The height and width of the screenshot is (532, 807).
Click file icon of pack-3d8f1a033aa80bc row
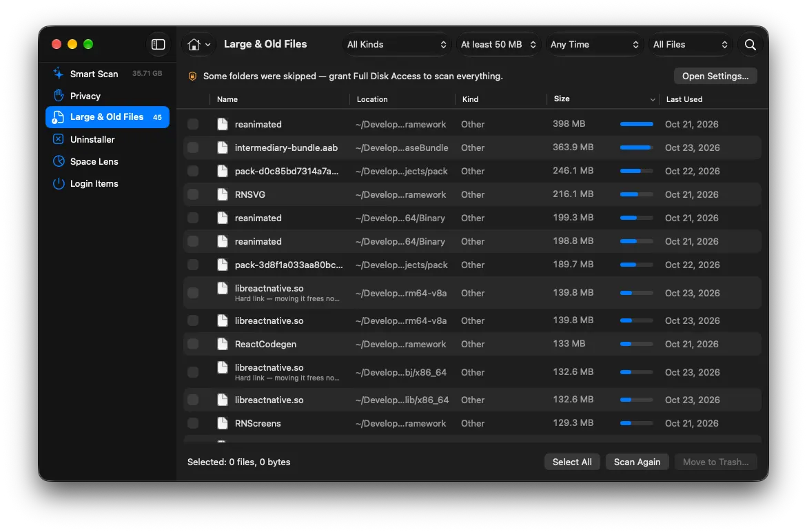pyautogui.click(x=223, y=265)
